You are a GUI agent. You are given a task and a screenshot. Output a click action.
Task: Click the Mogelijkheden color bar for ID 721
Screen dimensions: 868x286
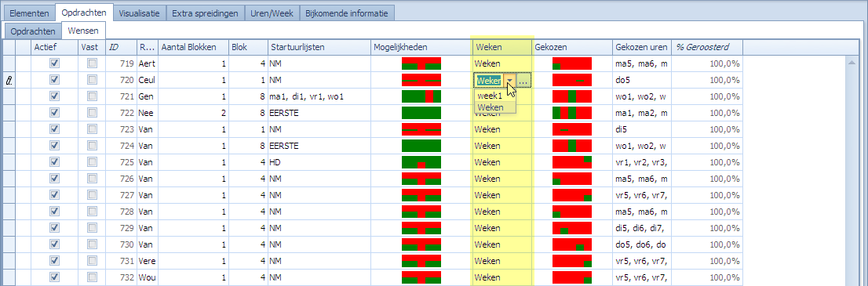pyautogui.click(x=421, y=96)
